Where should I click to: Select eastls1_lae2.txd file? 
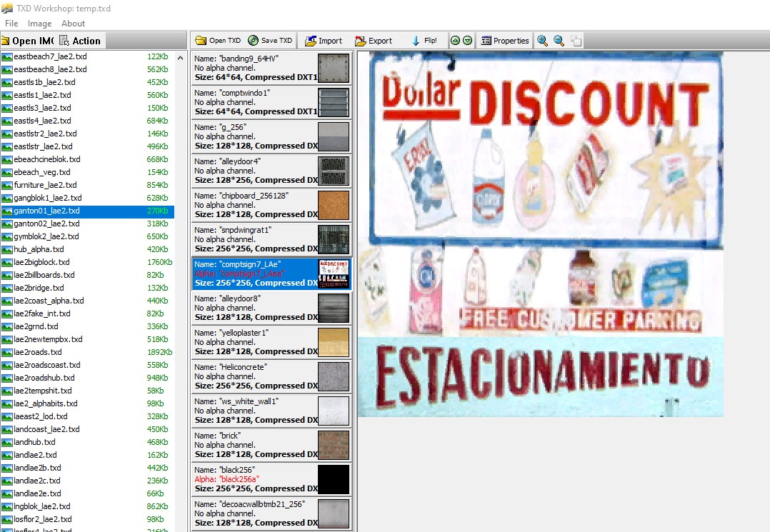[87, 95]
